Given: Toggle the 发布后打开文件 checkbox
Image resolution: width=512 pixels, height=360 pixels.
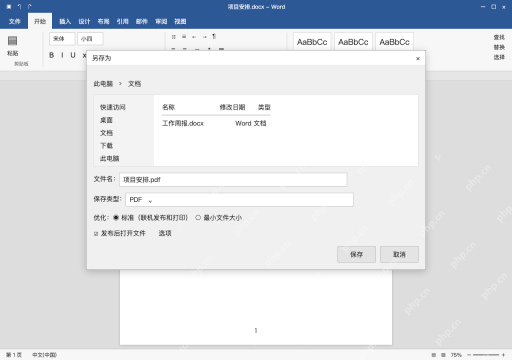Looking at the screenshot, I should (x=96, y=234).
